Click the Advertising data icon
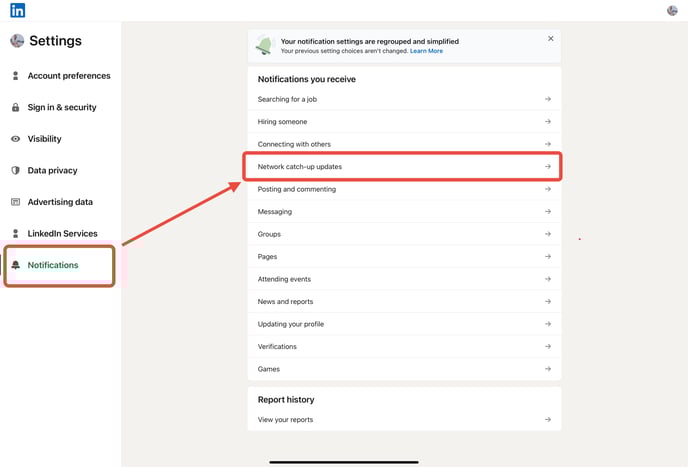Viewport: 688px width, 467px height. (15, 202)
